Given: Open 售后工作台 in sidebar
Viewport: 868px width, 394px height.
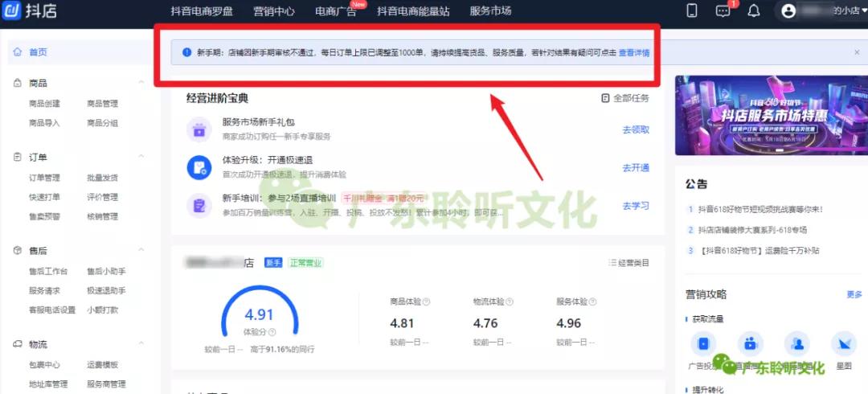Looking at the screenshot, I should click(x=48, y=272).
